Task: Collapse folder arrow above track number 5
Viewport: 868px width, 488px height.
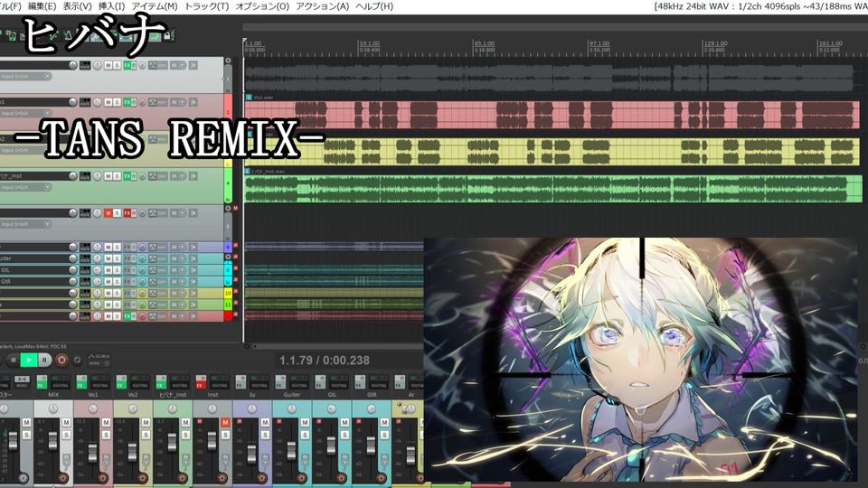Action: click(228, 208)
